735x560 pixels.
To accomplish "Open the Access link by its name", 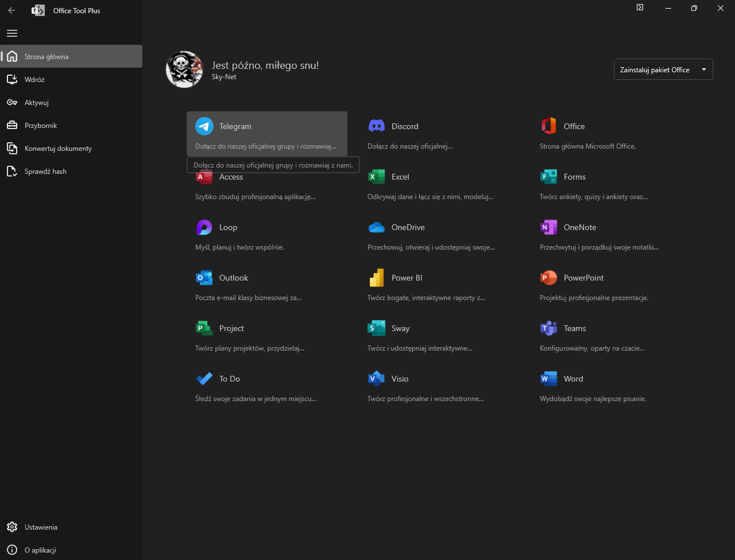I will click(x=231, y=177).
